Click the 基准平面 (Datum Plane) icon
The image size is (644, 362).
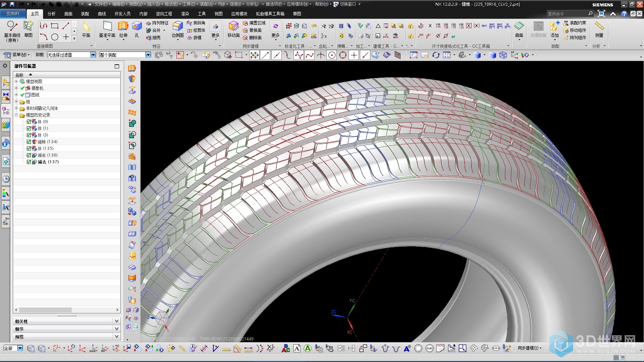107,29
